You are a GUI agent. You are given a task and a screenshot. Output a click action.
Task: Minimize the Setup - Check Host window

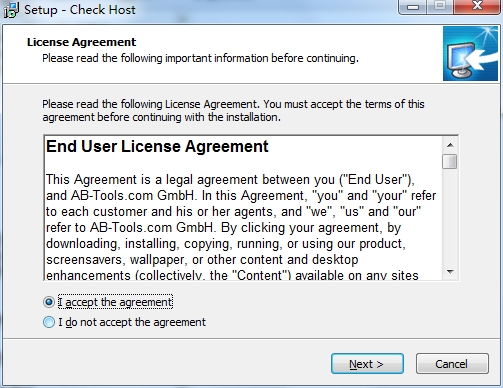412,6
